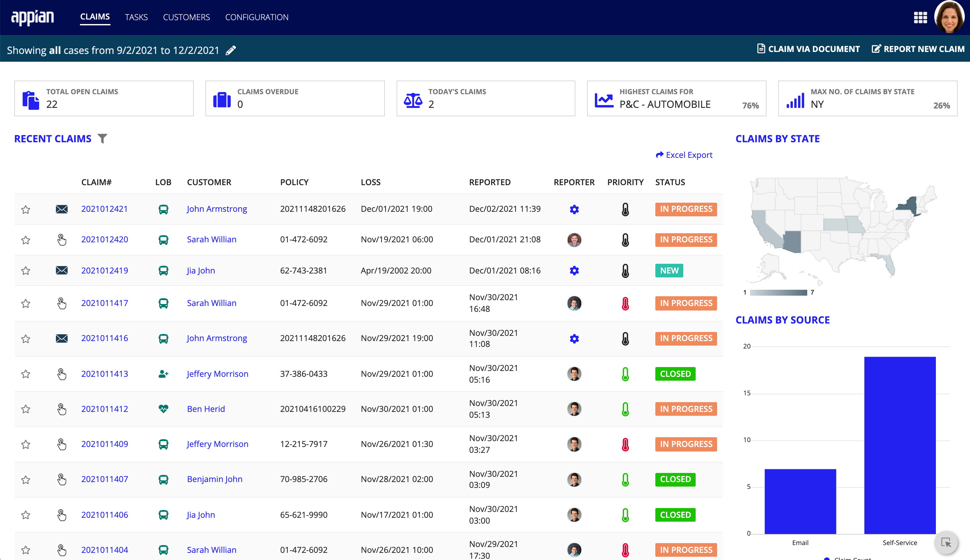Open the TASKS menu tab
The width and height of the screenshot is (970, 560).
click(x=137, y=17)
